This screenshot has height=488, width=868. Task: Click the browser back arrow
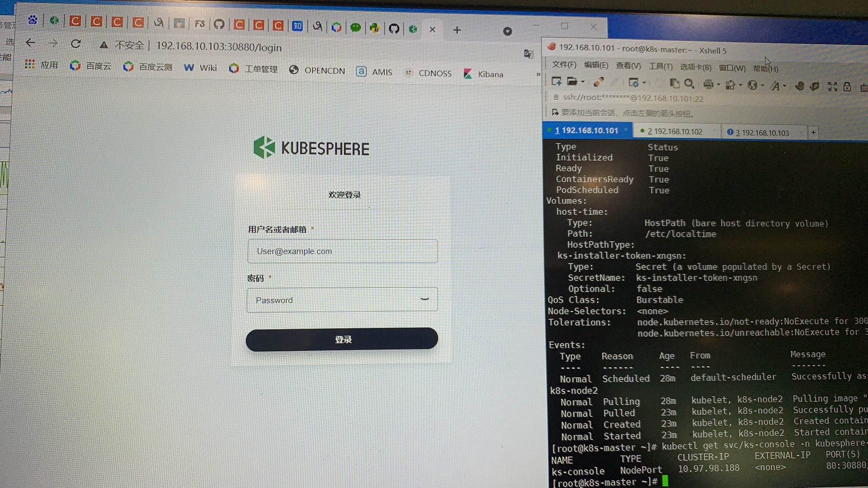click(30, 43)
